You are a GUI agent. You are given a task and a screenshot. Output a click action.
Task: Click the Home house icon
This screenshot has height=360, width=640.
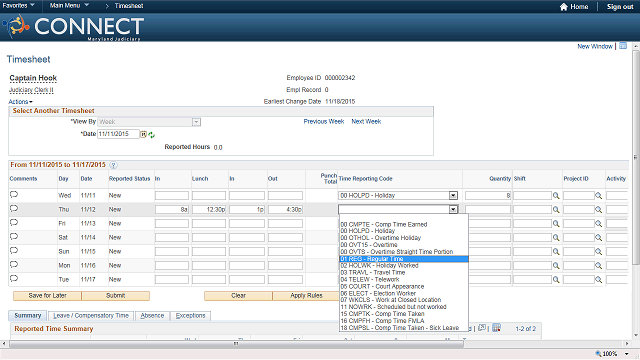tap(564, 7)
